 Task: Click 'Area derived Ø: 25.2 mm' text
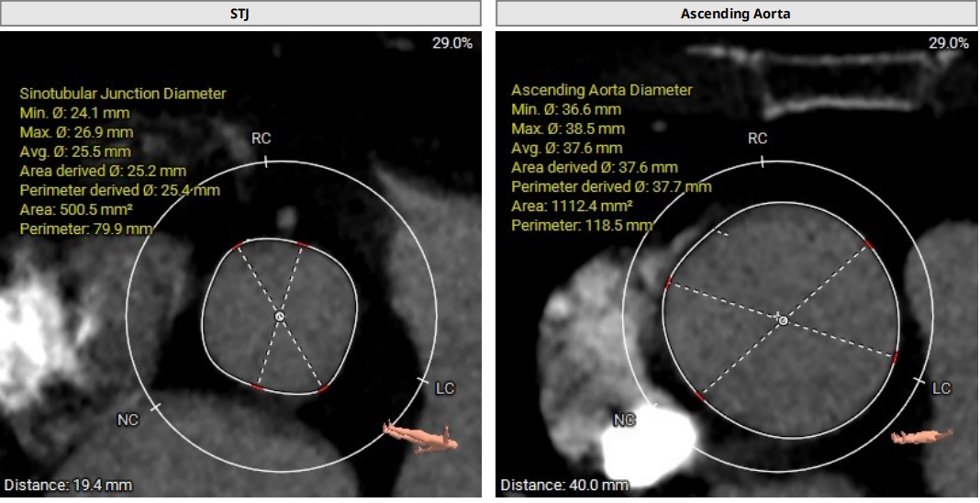103,172
